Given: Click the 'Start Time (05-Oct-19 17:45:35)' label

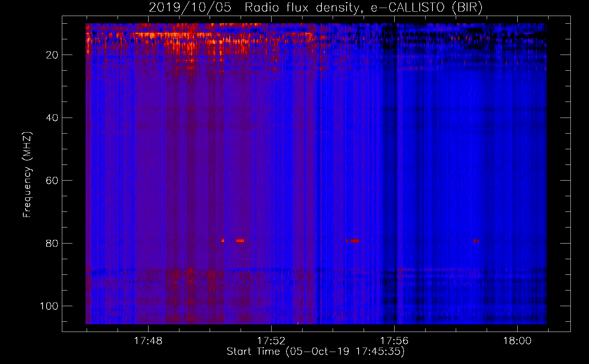Looking at the screenshot, I should pos(316,352).
